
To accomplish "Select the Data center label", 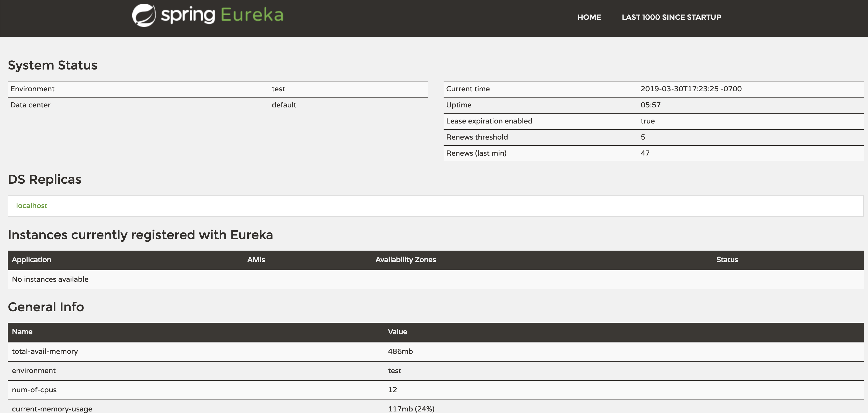I will tap(30, 105).
